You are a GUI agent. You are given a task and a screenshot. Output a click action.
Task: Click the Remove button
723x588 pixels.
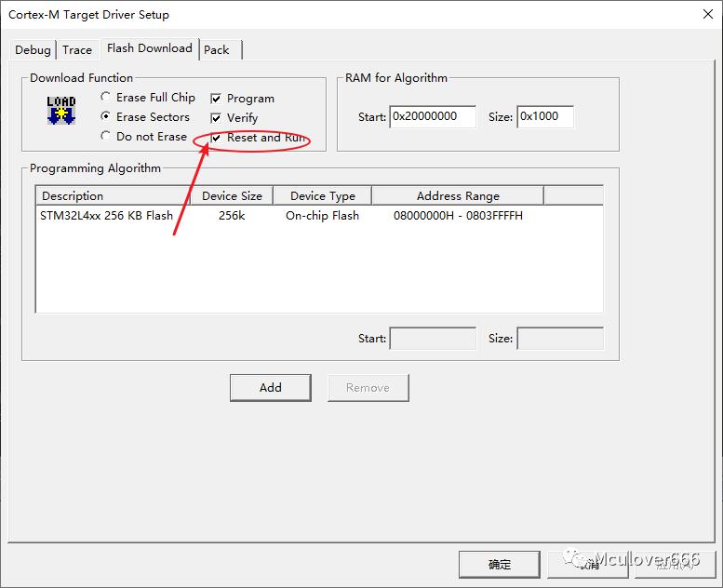(368, 387)
